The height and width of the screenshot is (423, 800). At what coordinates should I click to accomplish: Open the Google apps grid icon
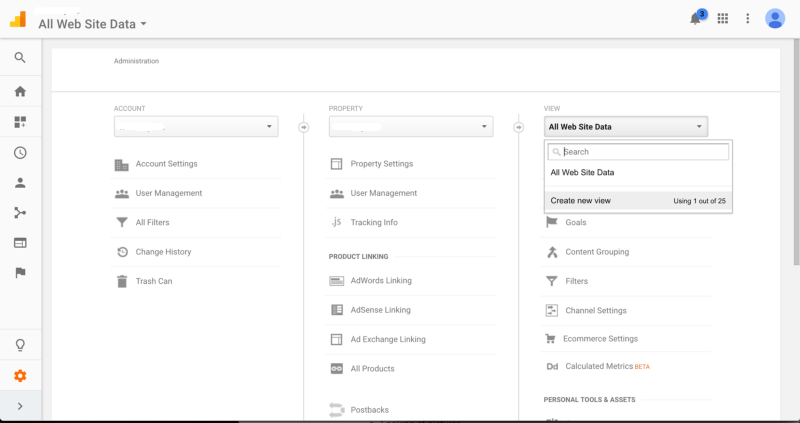click(723, 19)
